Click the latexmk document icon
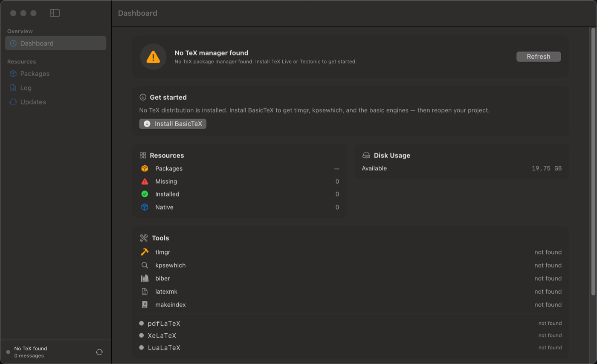 (145, 292)
